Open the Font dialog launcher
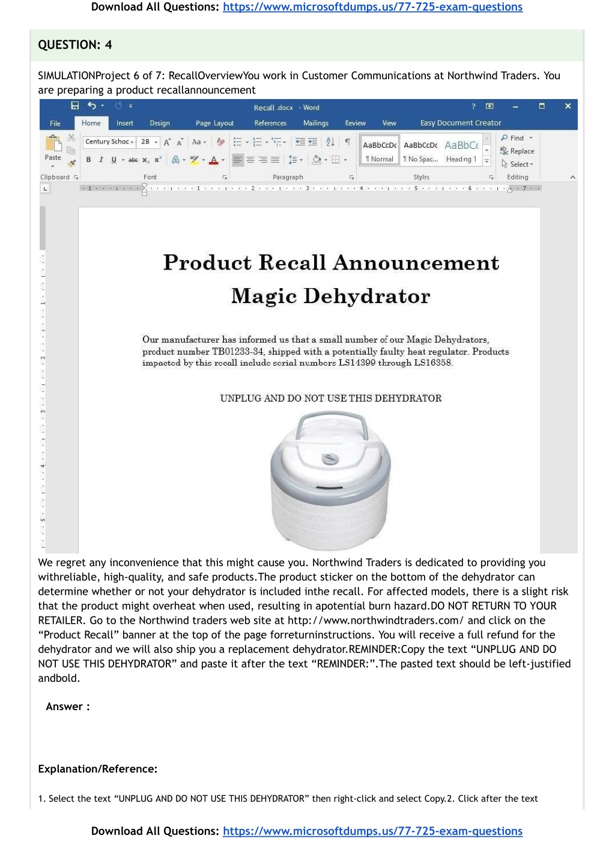 tap(225, 177)
